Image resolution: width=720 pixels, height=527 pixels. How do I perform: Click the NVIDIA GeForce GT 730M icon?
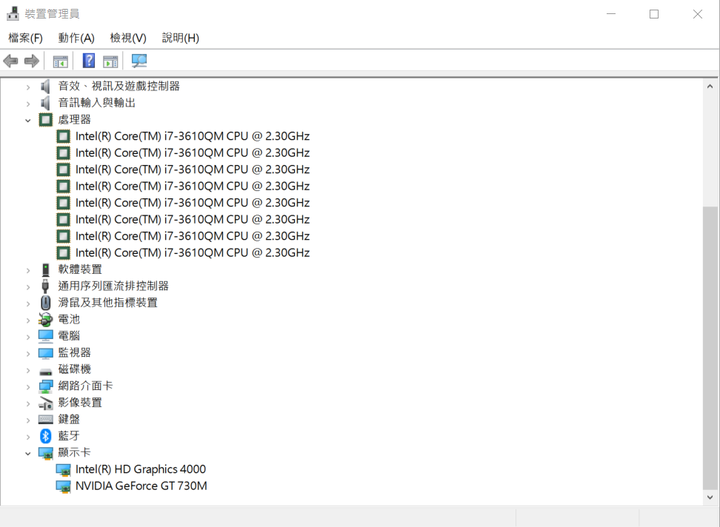point(63,486)
